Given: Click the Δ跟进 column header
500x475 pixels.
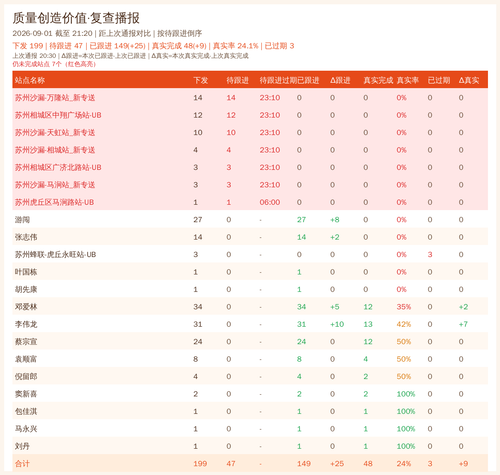Looking at the screenshot, I should click(x=340, y=80).
